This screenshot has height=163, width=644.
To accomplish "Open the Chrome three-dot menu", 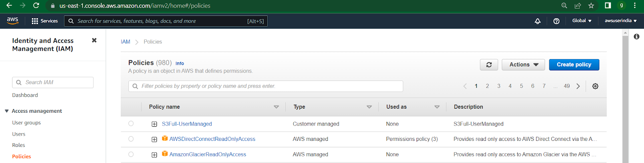I will (x=635, y=6).
